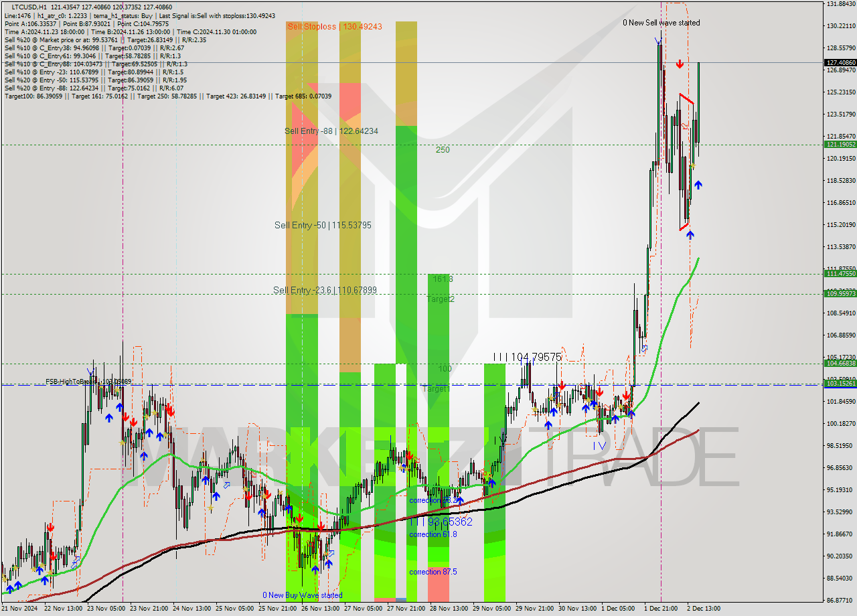The height and width of the screenshot is (616, 857).
Task: Click the 118.52930 price axis value
Action: tap(841, 181)
